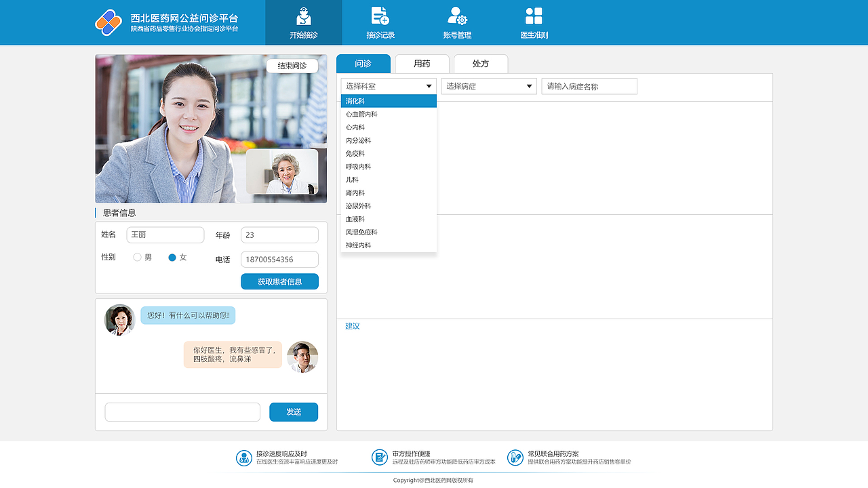This screenshot has width=868, height=488.
Task: Open the 账号管理 account icon
Action: (x=457, y=16)
